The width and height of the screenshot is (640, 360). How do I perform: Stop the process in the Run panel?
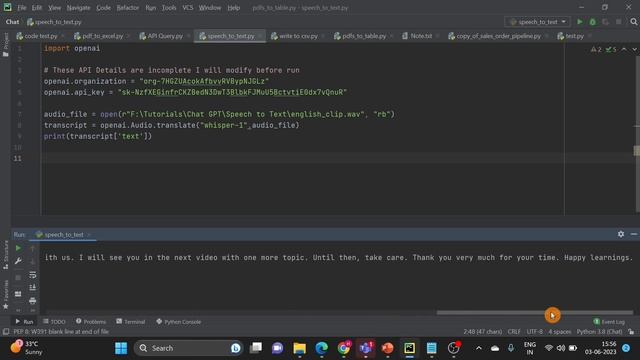coord(18,278)
